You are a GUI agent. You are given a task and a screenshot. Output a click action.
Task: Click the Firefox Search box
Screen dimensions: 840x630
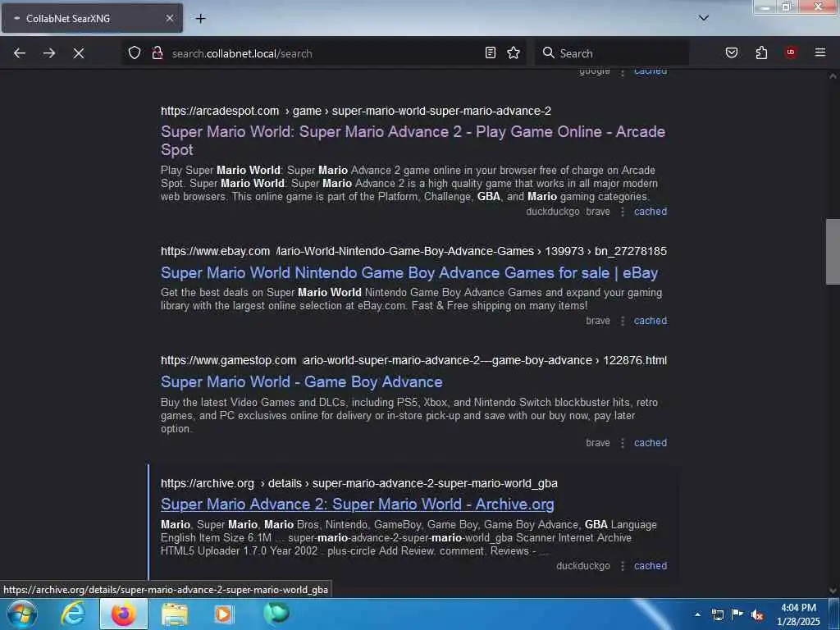(612, 53)
